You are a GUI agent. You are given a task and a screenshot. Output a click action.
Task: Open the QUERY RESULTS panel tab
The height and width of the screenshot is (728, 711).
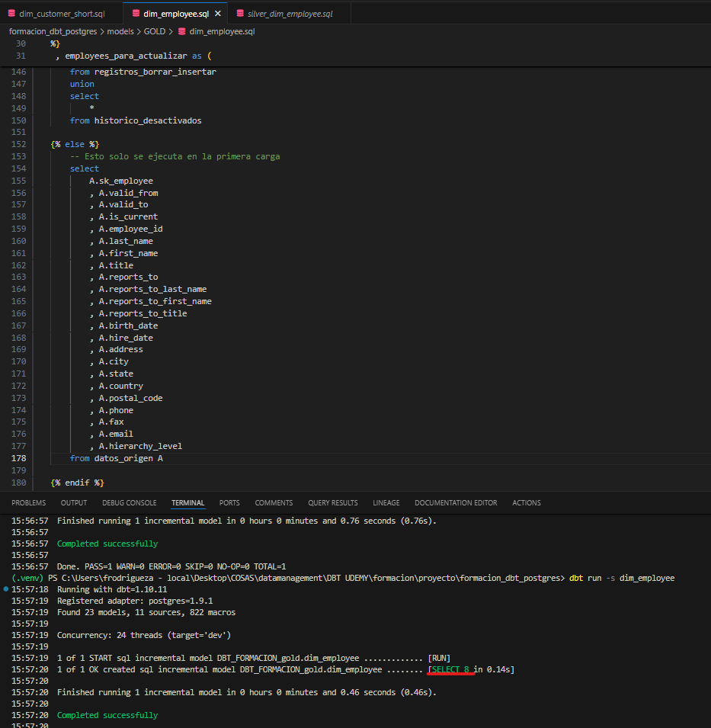click(x=332, y=503)
